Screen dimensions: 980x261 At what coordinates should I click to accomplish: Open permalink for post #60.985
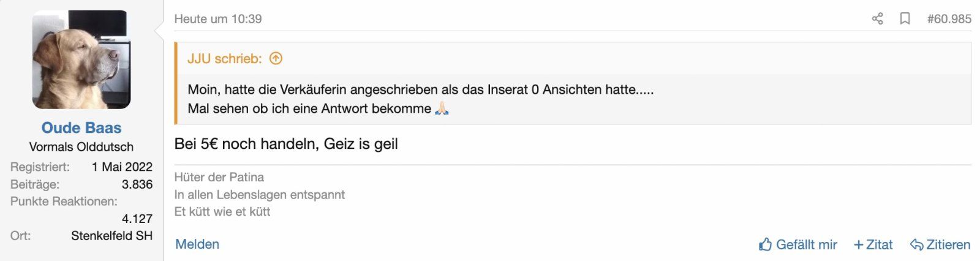pos(949,19)
